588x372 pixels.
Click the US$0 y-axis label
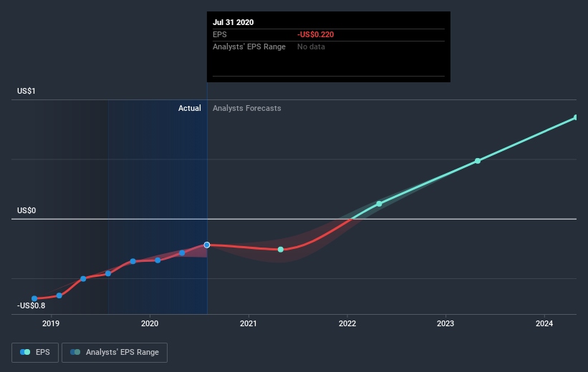point(26,210)
